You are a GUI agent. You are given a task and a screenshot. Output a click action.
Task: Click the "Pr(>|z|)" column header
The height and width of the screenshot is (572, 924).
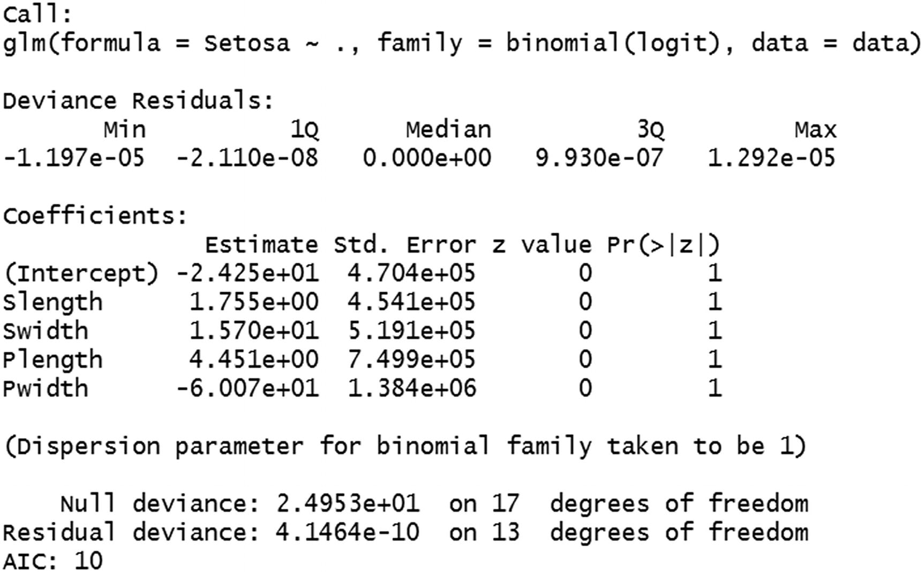pyautogui.click(x=663, y=245)
